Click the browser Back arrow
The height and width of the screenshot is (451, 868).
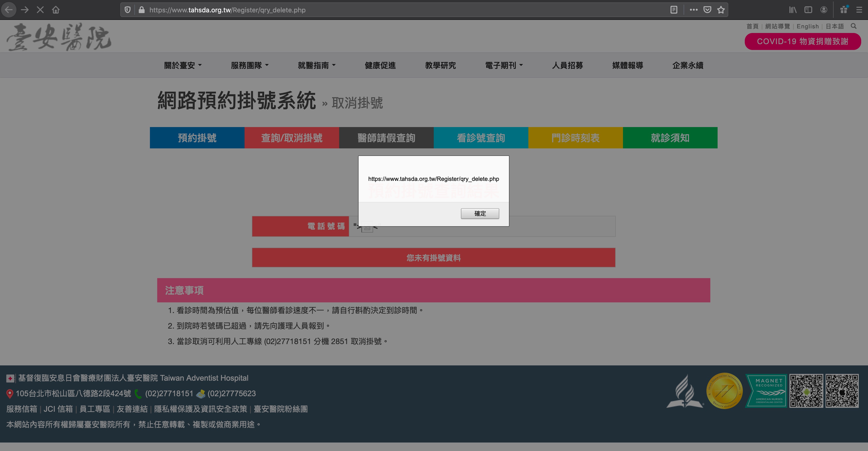tap(9, 10)
